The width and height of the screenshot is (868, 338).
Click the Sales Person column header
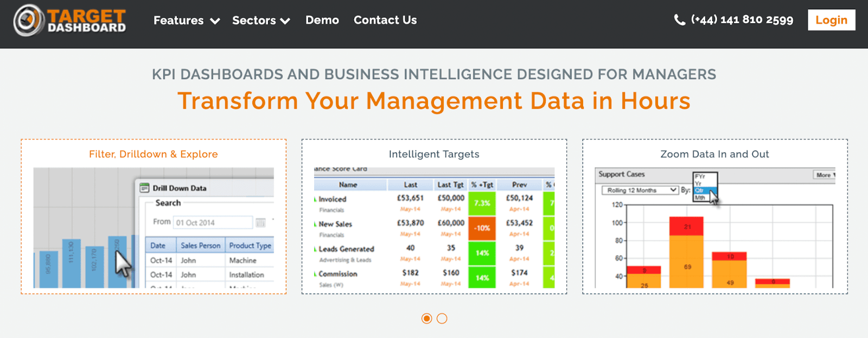coord(201,245)
